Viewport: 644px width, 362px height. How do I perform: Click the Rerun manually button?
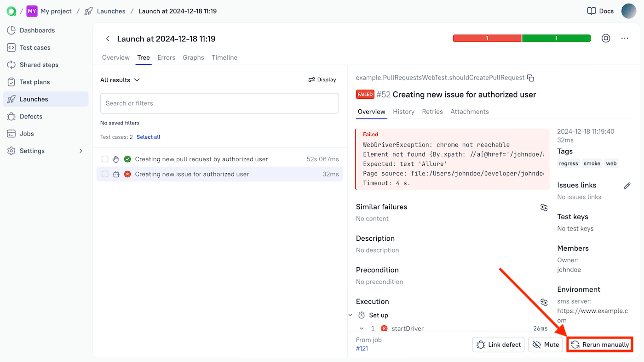point(600,345)
